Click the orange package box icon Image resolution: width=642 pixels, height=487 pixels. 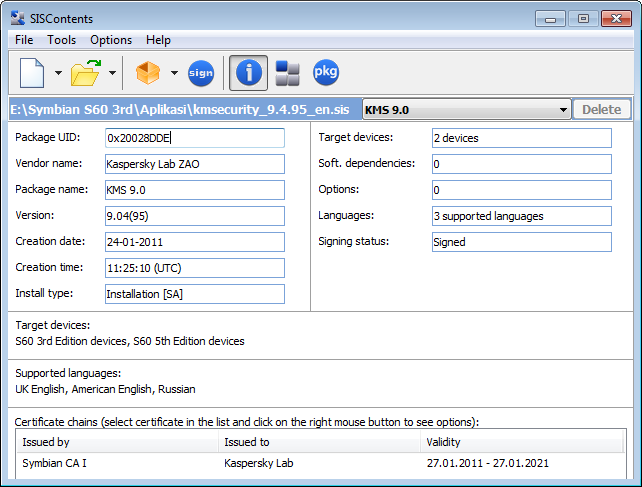[147, 73]
